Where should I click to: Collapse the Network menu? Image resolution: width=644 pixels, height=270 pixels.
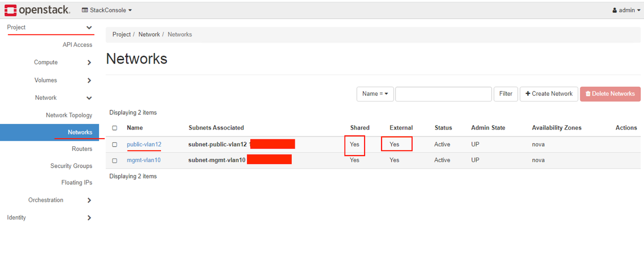pos(63,98)
